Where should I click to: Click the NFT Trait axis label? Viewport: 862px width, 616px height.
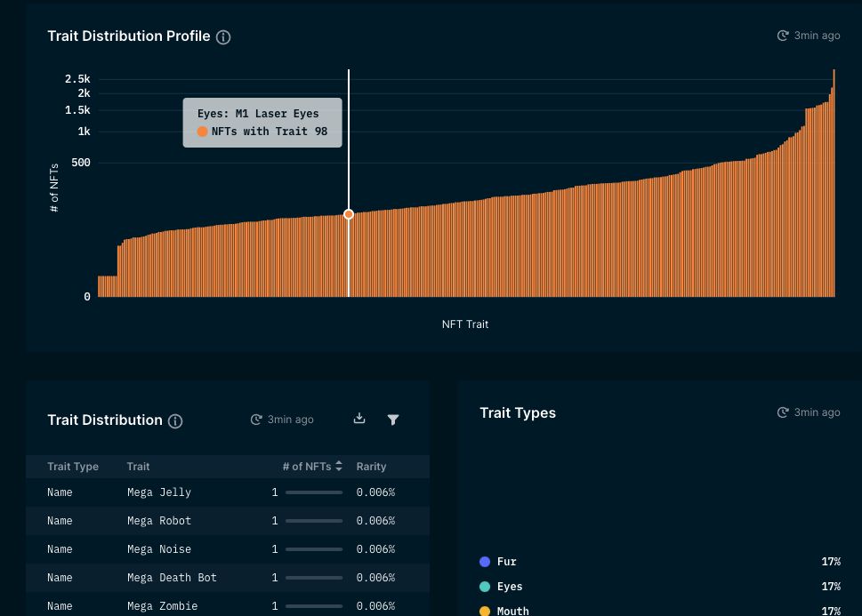tap(465, 324)
